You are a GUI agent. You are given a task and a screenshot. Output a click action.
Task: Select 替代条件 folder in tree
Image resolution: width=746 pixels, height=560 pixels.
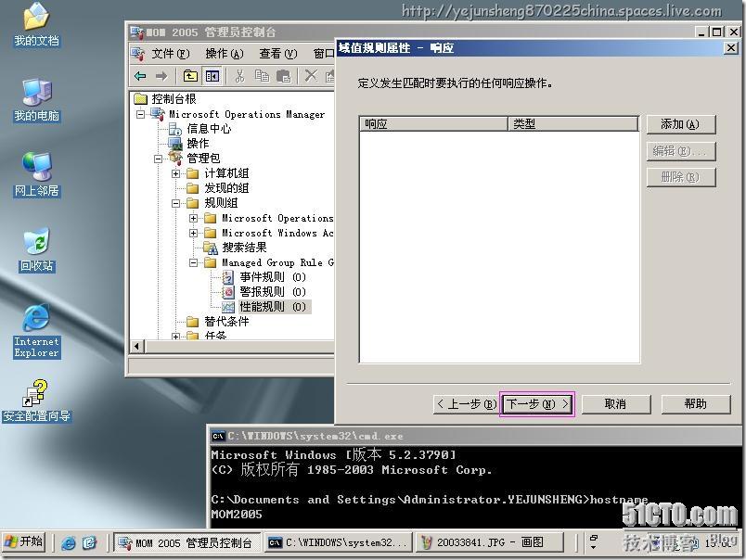pos(226,322)
